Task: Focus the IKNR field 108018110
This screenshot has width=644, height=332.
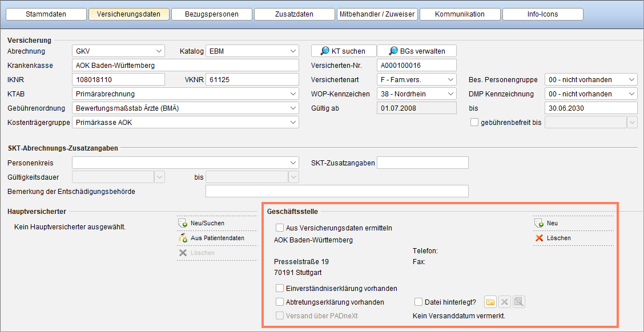Action: pyautogui.click(x=118, y=80)
